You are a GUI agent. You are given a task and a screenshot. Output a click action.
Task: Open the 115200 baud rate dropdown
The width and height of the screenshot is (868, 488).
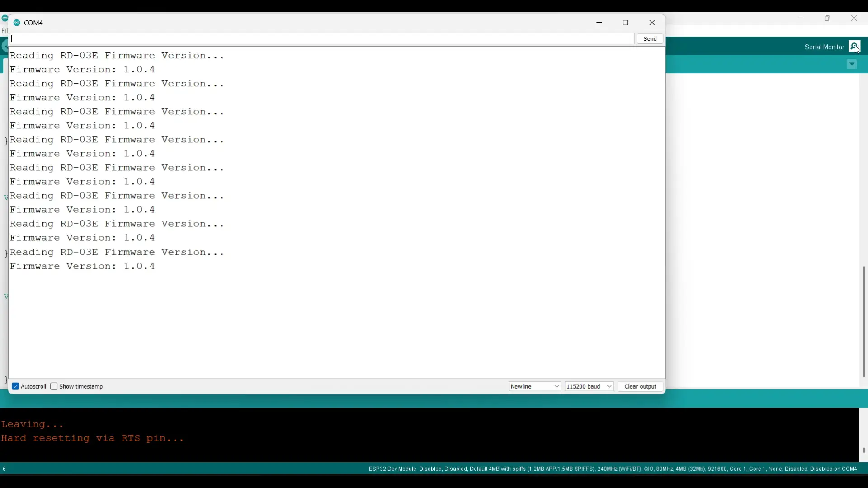coord(590,387)
